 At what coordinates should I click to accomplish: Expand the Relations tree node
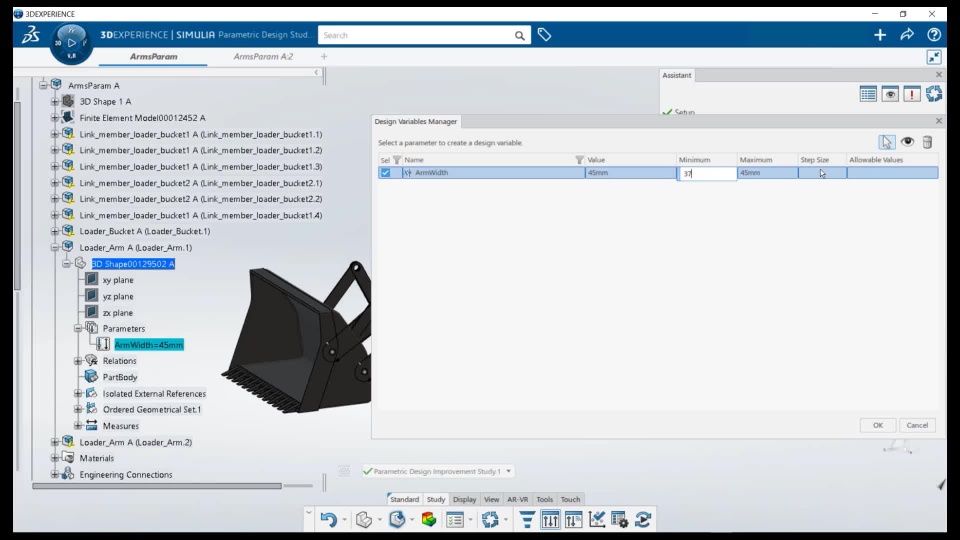coord(78,361)
